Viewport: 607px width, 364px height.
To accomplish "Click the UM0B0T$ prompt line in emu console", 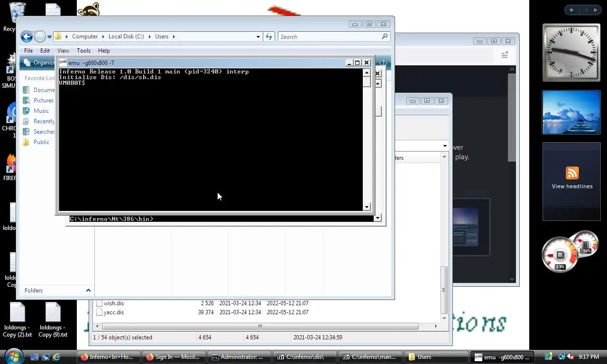I will pyautogui.click(x=72, y=83).
